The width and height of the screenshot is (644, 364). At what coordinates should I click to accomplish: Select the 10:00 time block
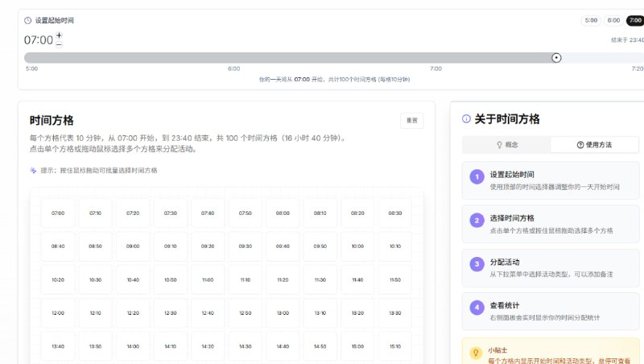click(x=357, y=246)
